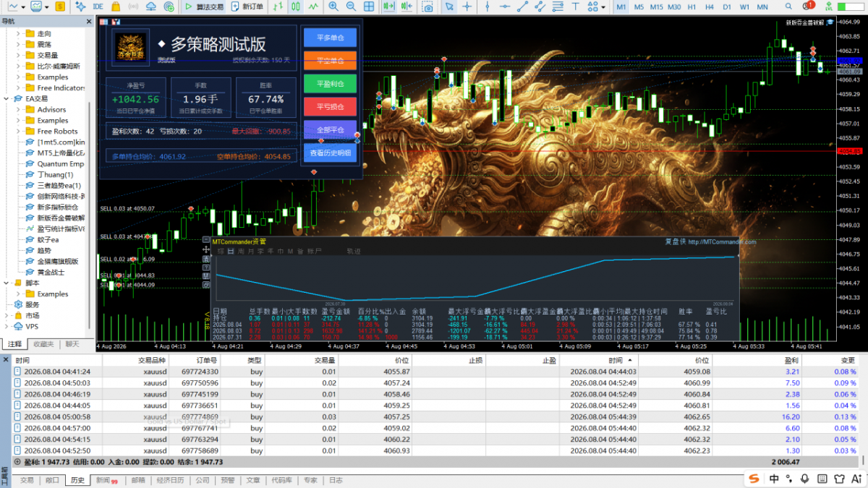Select the equidistant channel tool
The image size is (868, 488).
[540, 7]
